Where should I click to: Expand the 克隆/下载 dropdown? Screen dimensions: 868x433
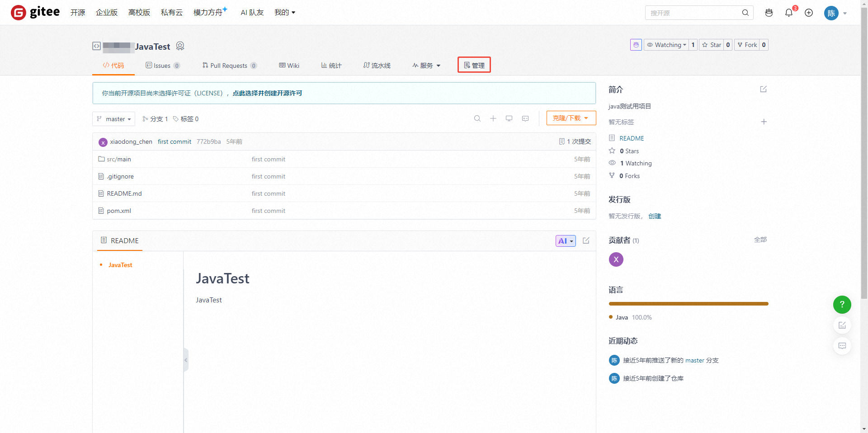pyautogui.click(x=571, y=118)
